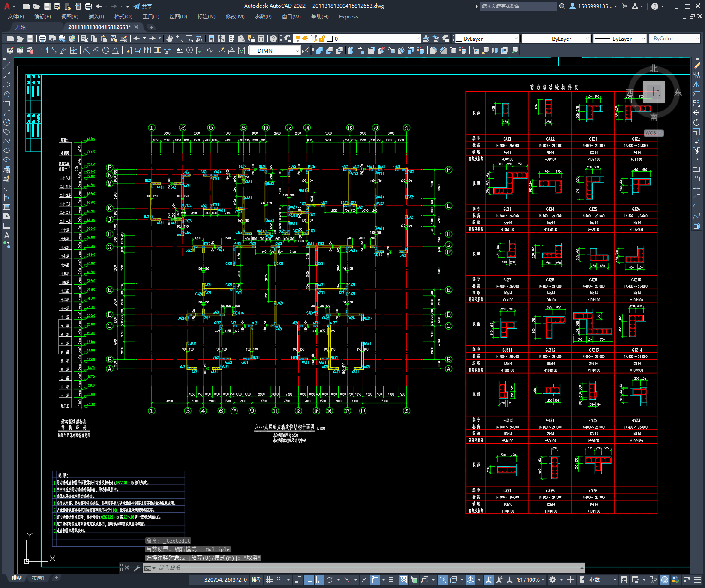Click the search magnifier icon in title bar
This screenshot has width=705, height=588.
(x=562, y=6)
